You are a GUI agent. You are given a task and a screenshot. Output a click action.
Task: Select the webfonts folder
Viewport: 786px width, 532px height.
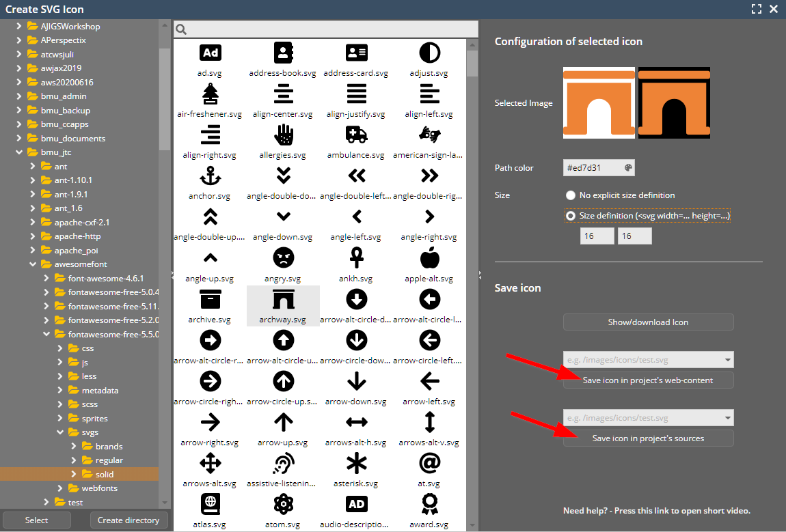pos(99,488)
